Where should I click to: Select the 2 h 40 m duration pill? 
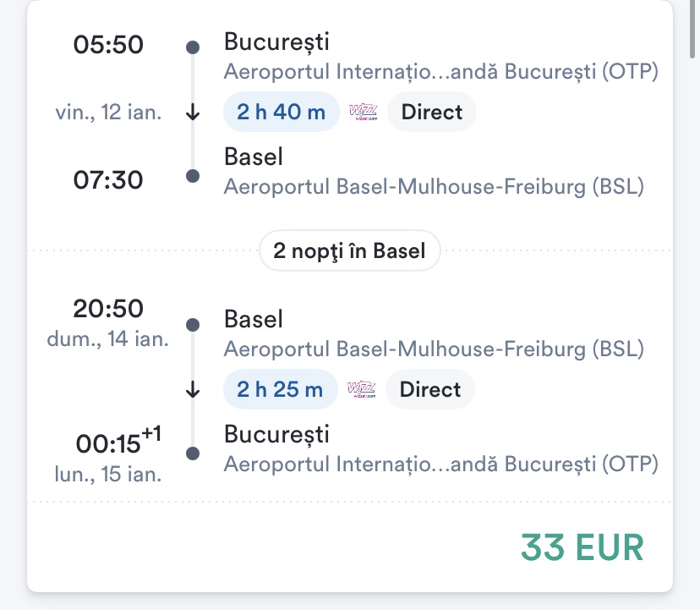[x=282, y=112]
